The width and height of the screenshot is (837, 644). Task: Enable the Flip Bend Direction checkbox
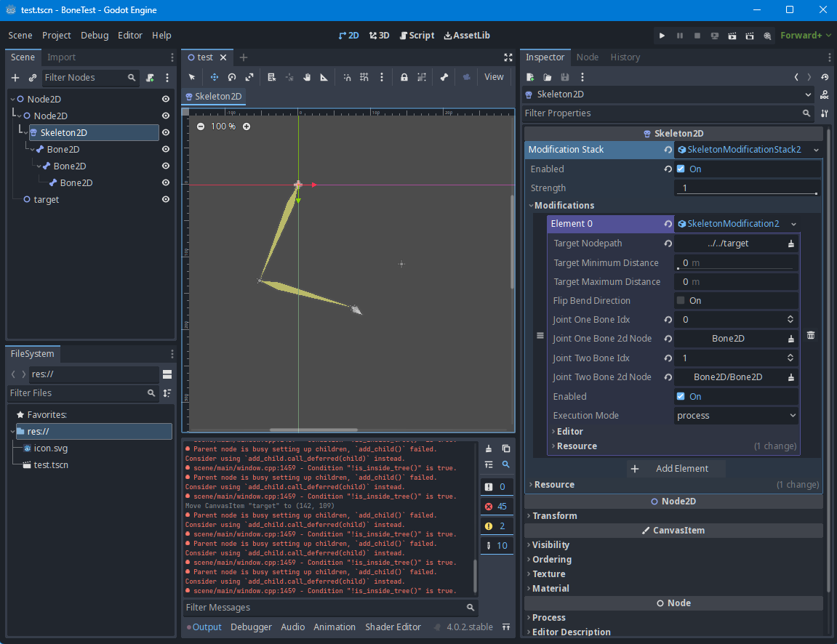(681, 300)
